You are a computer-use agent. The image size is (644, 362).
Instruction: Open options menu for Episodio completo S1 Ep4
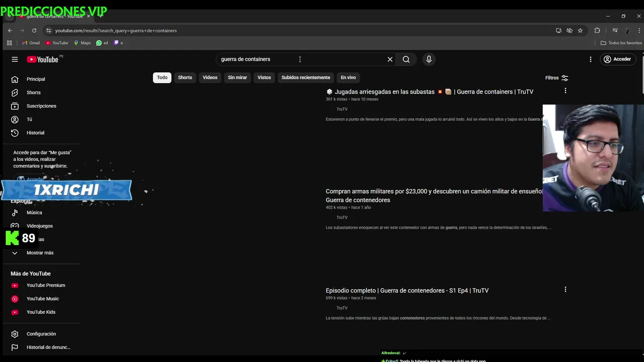566,290
